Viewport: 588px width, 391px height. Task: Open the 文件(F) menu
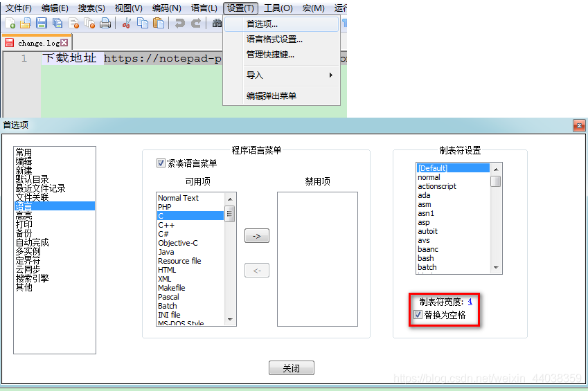tap(19, 8)
